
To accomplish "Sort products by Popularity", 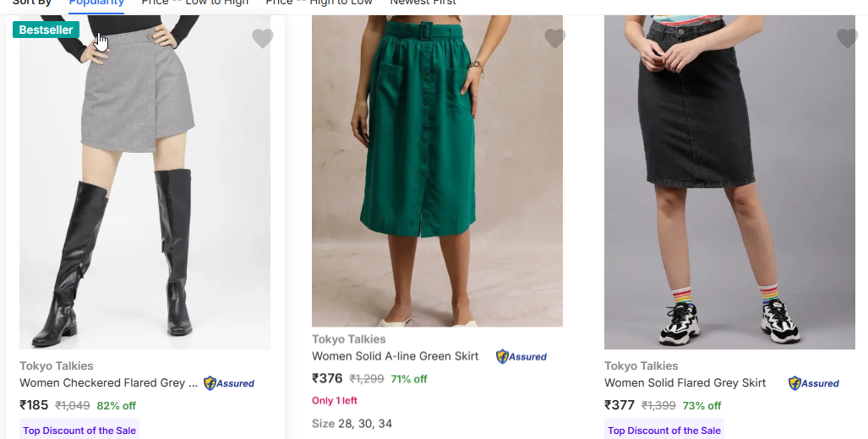I will (96, 3).
